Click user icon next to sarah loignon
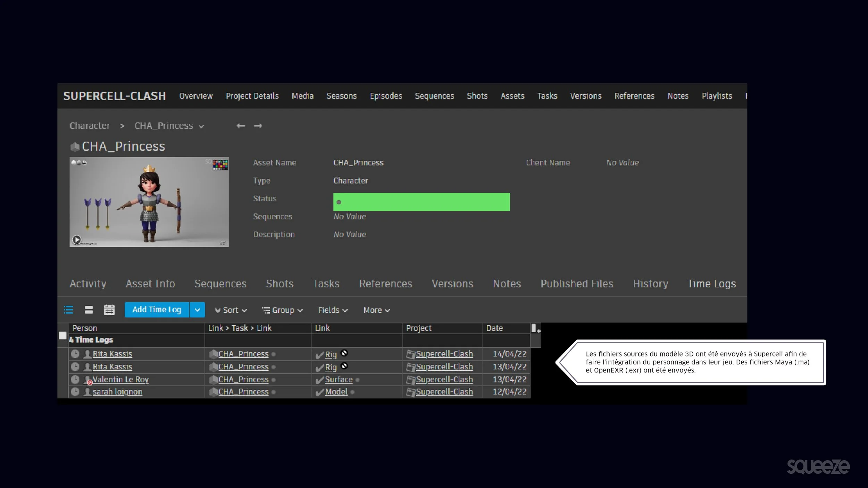868x488 pixels. click(87, 392)
